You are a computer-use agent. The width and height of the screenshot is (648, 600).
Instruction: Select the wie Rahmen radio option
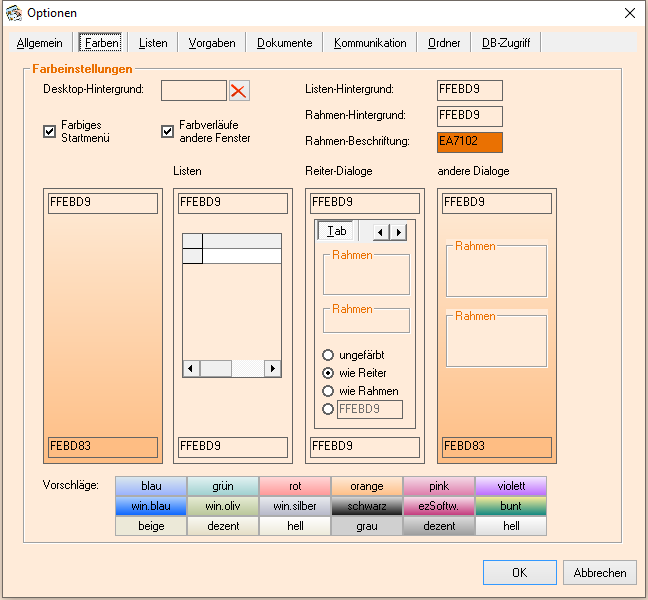(328, 391)
